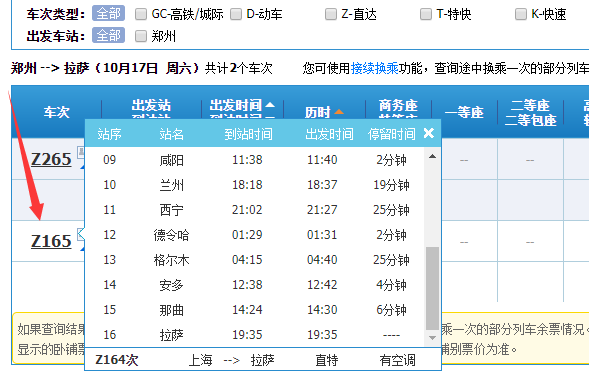Click the 车次 column header
Viewport: 589px width, 384px height.
[56, 112]
